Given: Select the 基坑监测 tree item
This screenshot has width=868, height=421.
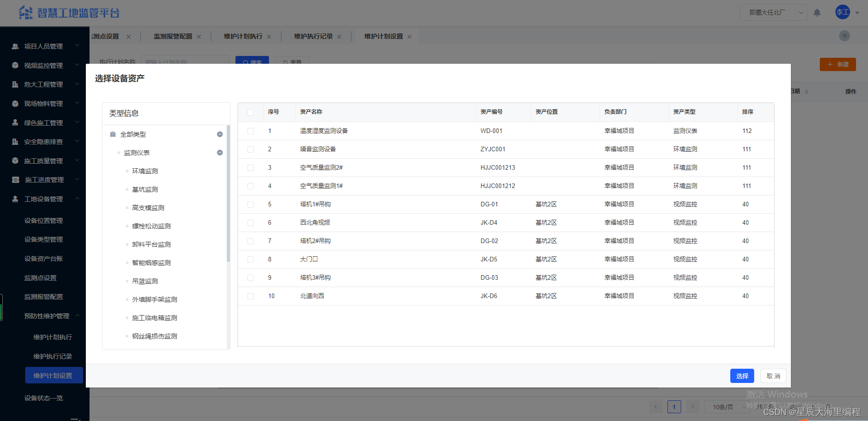Looking at the screenshot, I should click(145, 189).
